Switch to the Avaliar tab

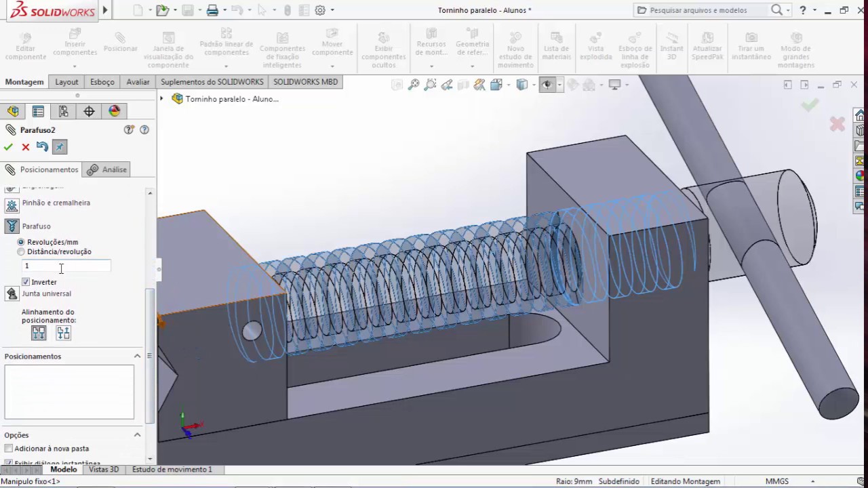(138, 82)
